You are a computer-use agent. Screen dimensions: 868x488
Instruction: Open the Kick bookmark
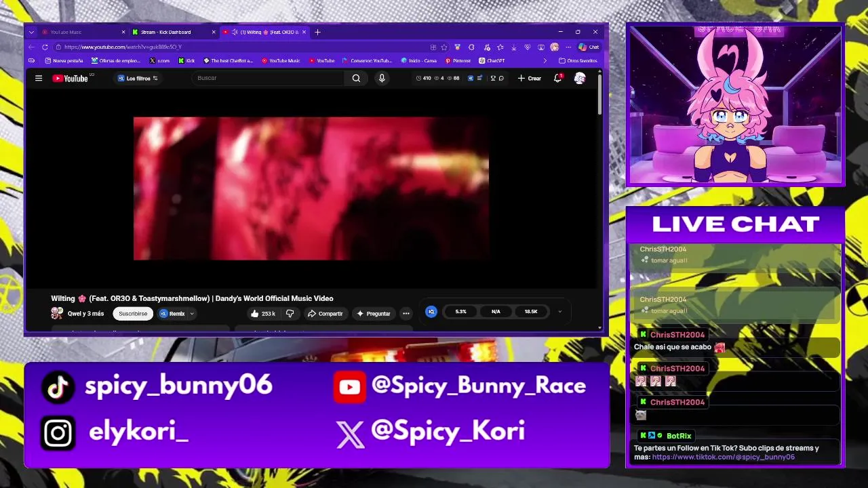[186, 60]
